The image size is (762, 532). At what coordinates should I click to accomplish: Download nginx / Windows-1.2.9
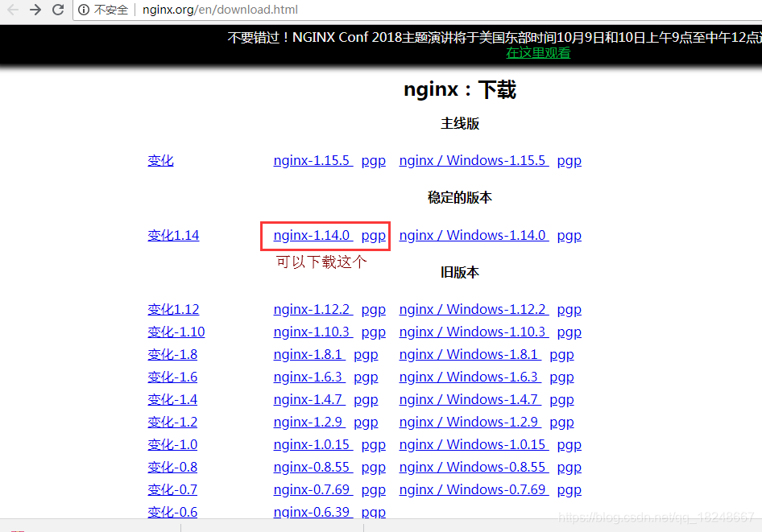(x=470, y=423)
